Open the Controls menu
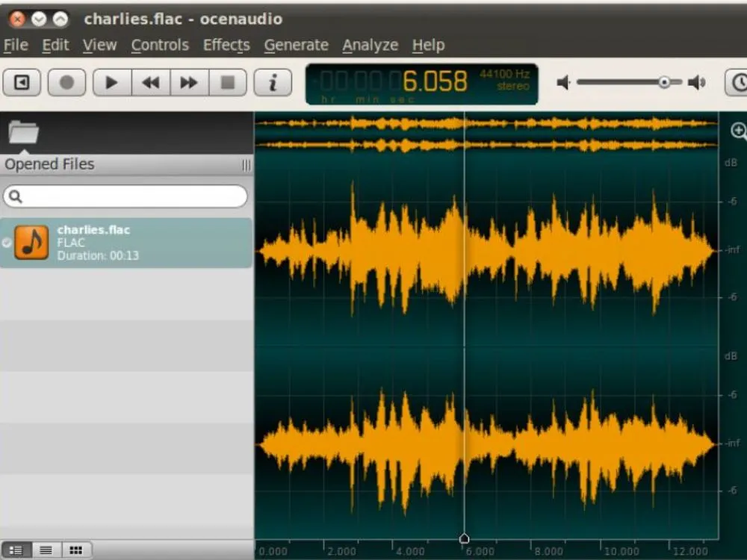Screen dimensions: 747x560 pyautogui.click(x=159, y=45)
